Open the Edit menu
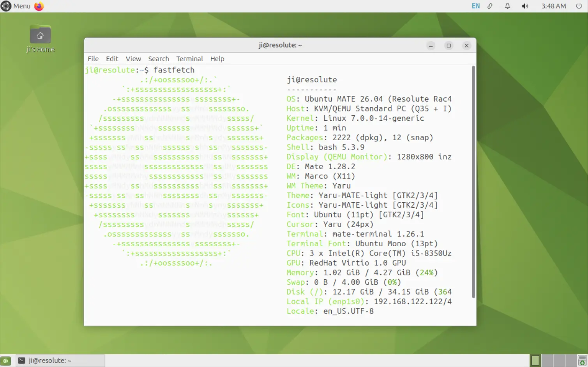The width and height of the screenshot is (588, 367). [112, 59]
